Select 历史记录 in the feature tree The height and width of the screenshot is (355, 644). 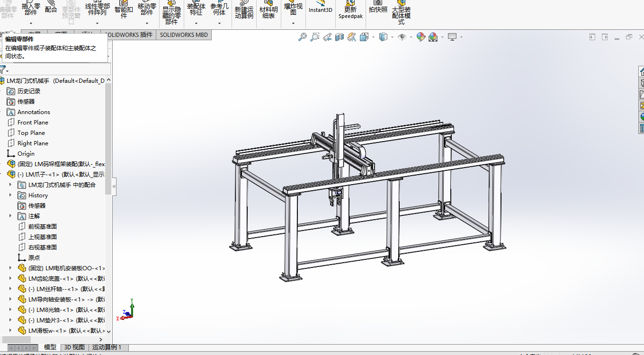29,91
